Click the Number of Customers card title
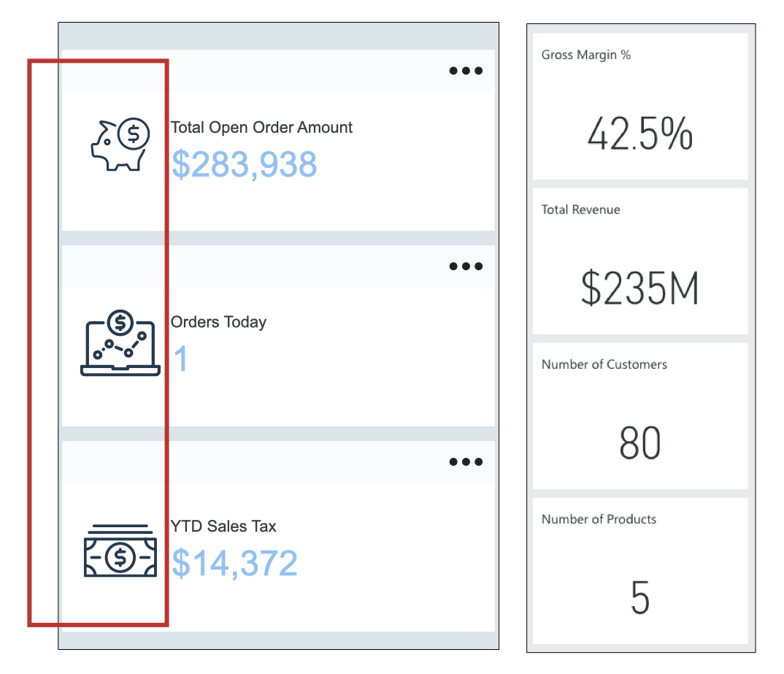Viewport: 784px width, 674px height. [604, 364]
